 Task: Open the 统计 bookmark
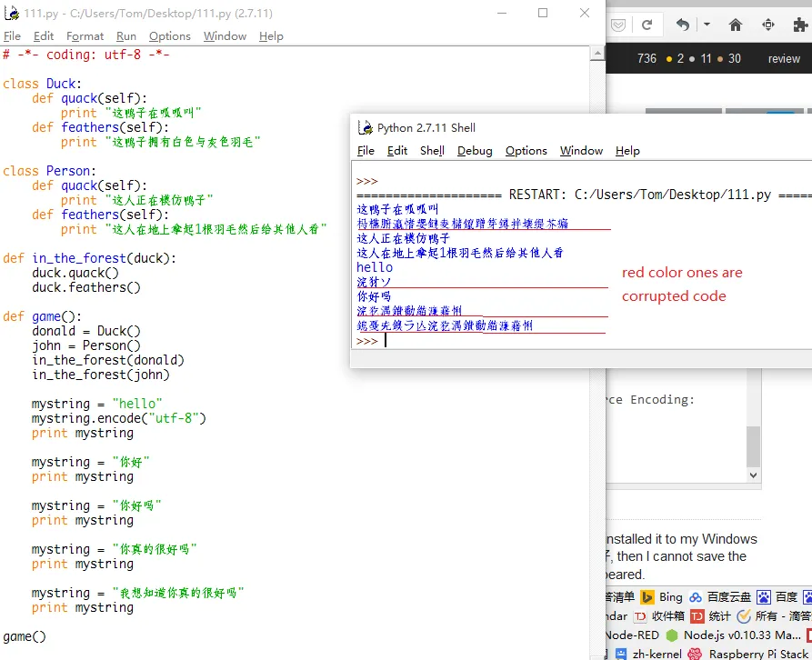pos(710,616)
